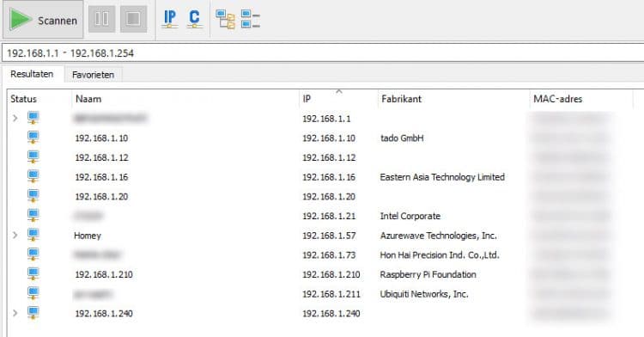Image resolution: width=644 pixels, height=337 pixels.
Task: Sort by the Fabrikant column header
Action: point(401,99)
